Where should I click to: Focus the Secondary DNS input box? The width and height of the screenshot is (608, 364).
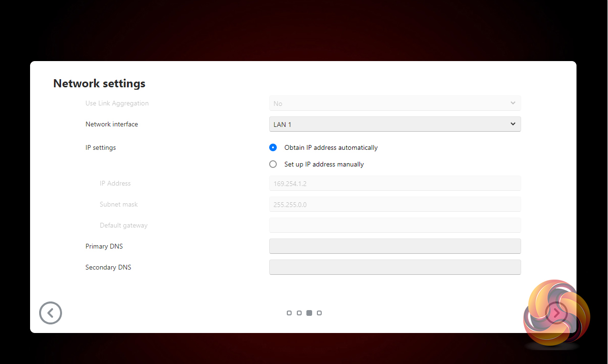coord(395,267)
